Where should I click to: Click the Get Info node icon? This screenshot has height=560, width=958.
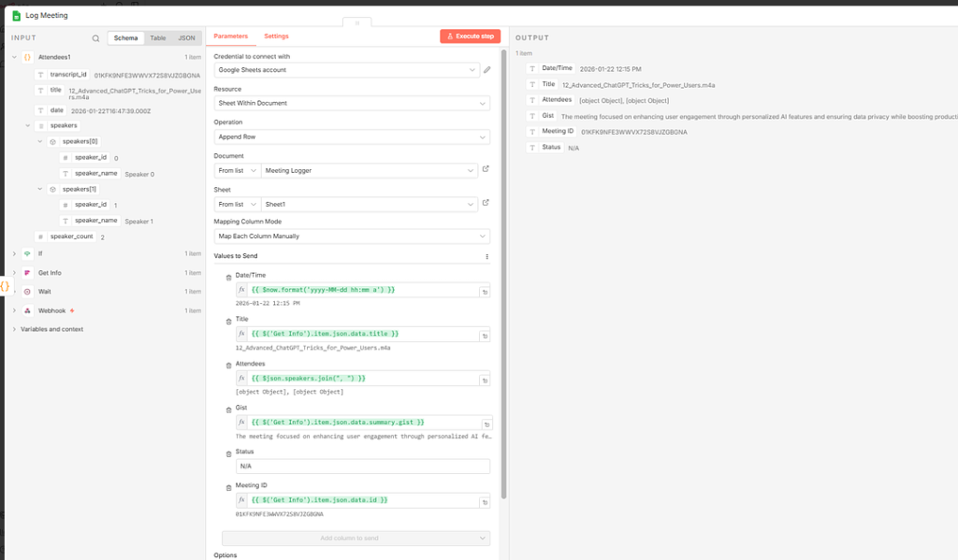[x=27, y=273]
